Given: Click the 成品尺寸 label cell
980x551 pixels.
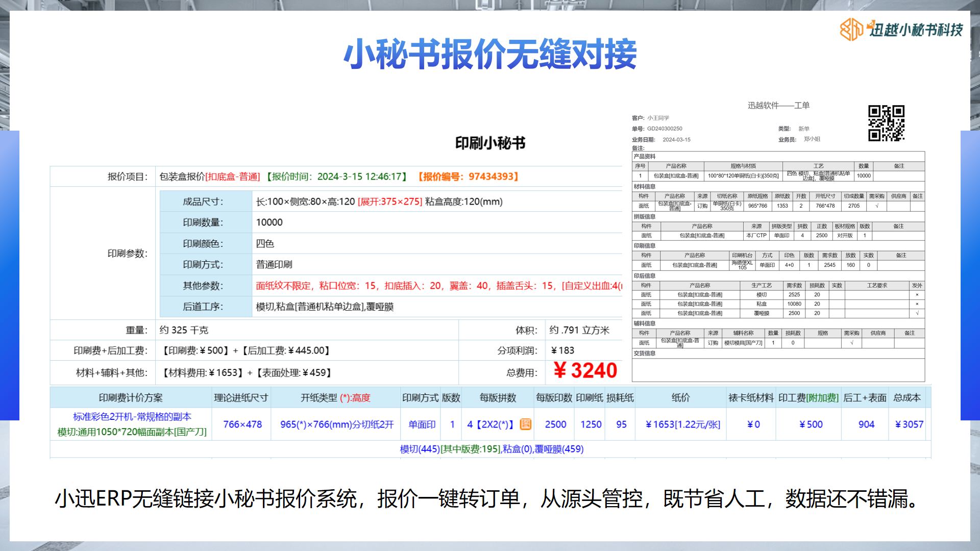Looking at the screenshot, I should click(x=206, y=202).
